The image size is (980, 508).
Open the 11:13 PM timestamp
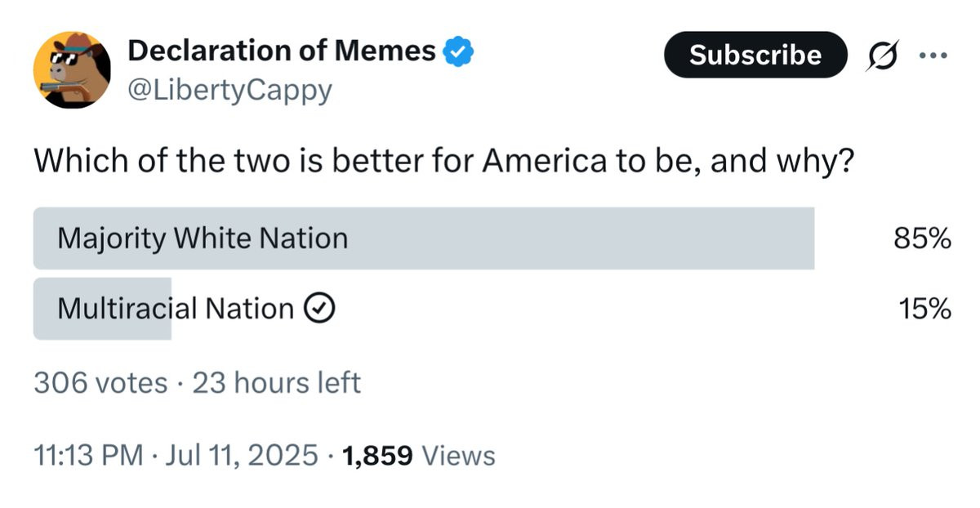[x=87, y=455]
